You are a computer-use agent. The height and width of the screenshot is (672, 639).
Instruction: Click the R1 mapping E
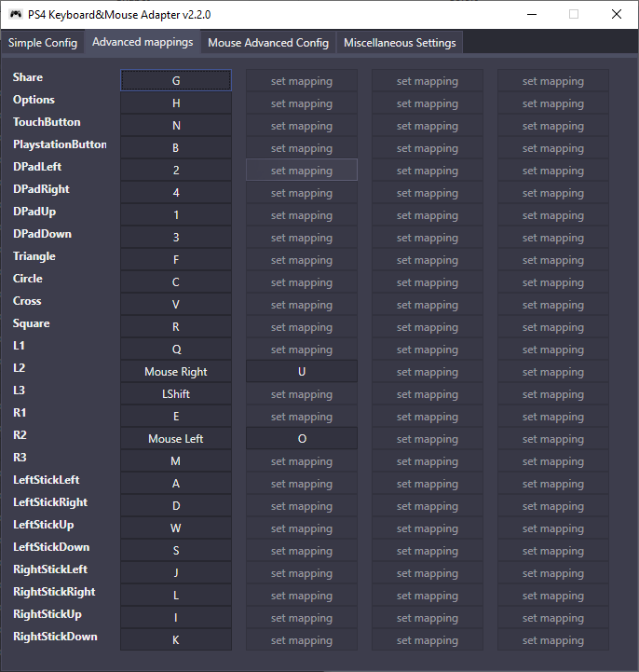coord(176,416)
